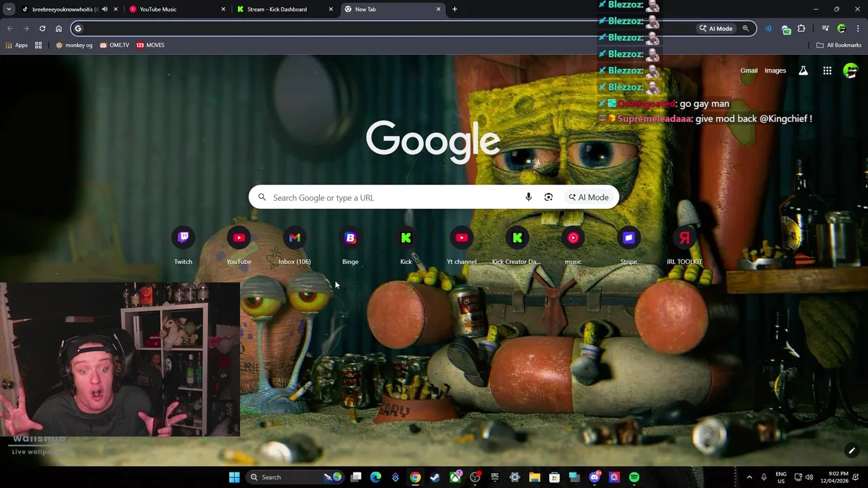Click the Lens search icon in address bar
Screen dimensions: 868x488
click(x=745, y=28)
